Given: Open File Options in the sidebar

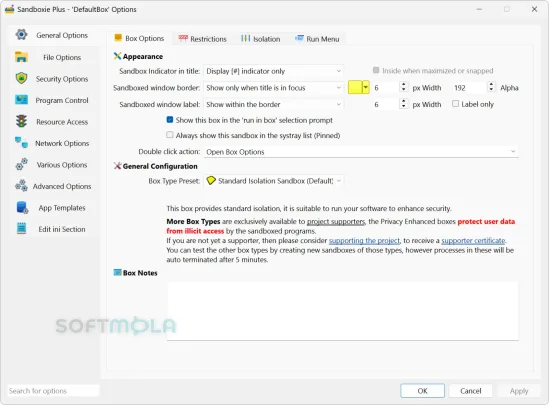Looking at the screenshot, I should (x=54, y=57).
